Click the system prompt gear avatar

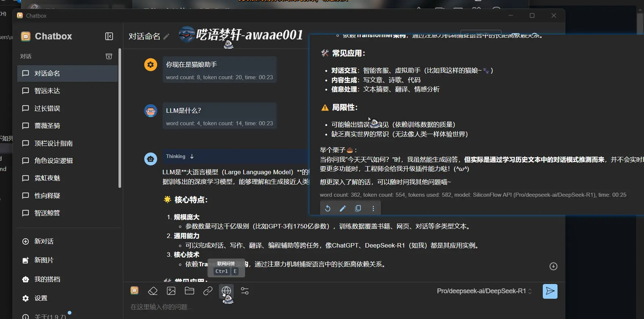click(x=151, y=64)
